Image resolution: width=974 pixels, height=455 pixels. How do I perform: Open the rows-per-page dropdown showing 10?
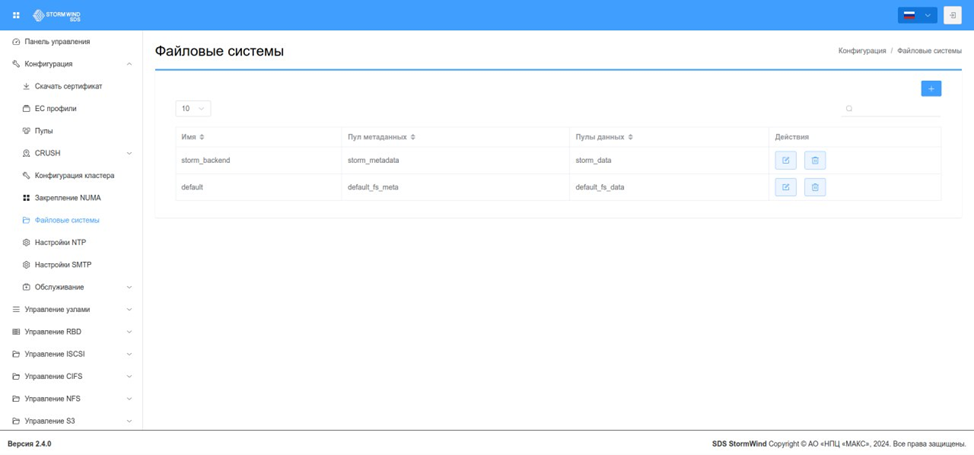point(193,109)
